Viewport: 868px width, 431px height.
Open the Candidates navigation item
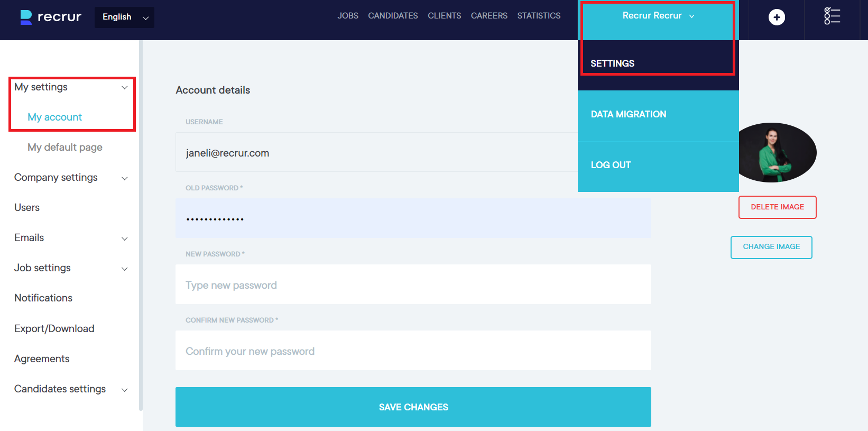393,16
